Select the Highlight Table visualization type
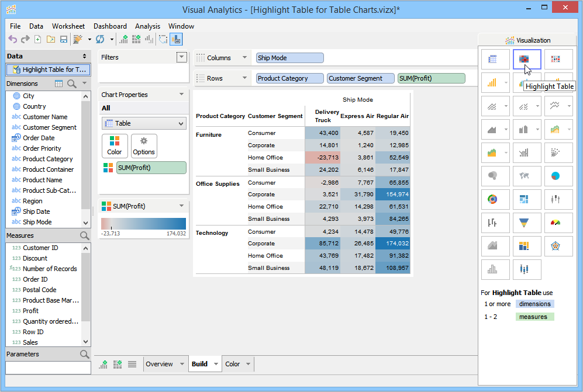The width and height of the screenshot is (583, 392). (x=527, y=59)
